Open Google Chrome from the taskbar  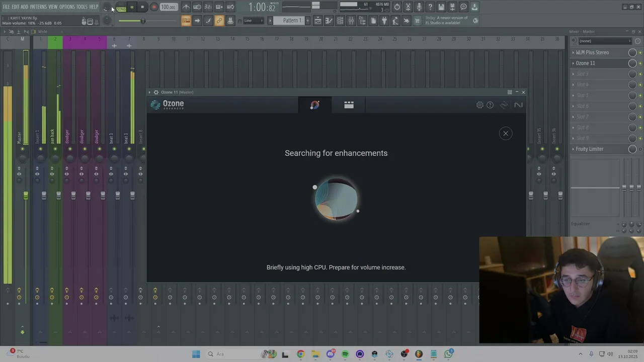[x=300, y=354]
